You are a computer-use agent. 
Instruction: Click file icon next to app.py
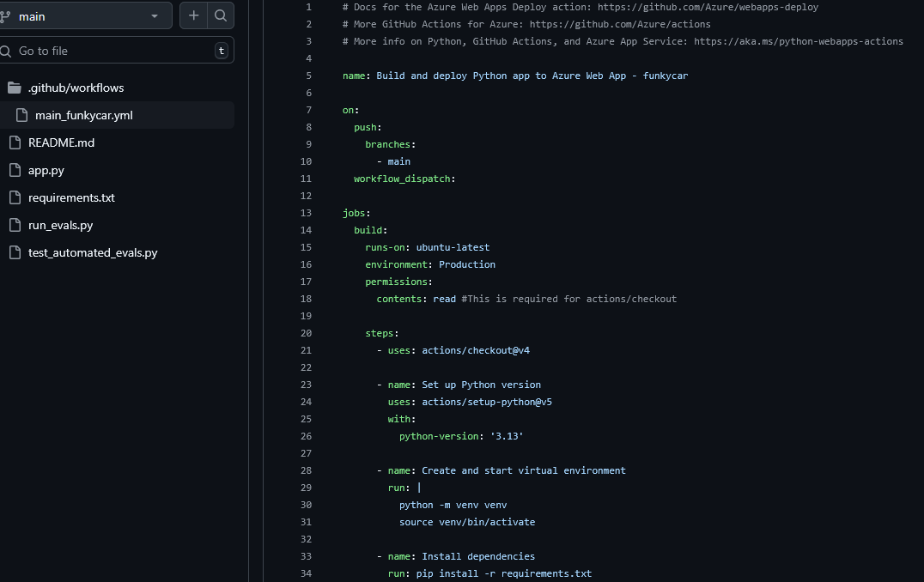pyautogui.click(x=15, y=170)
